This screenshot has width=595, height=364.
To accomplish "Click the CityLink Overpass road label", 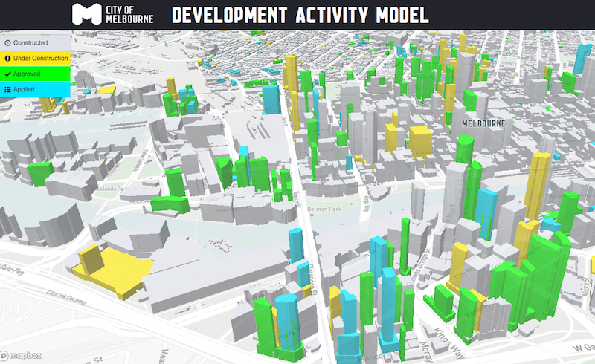I will click(67, 296).
